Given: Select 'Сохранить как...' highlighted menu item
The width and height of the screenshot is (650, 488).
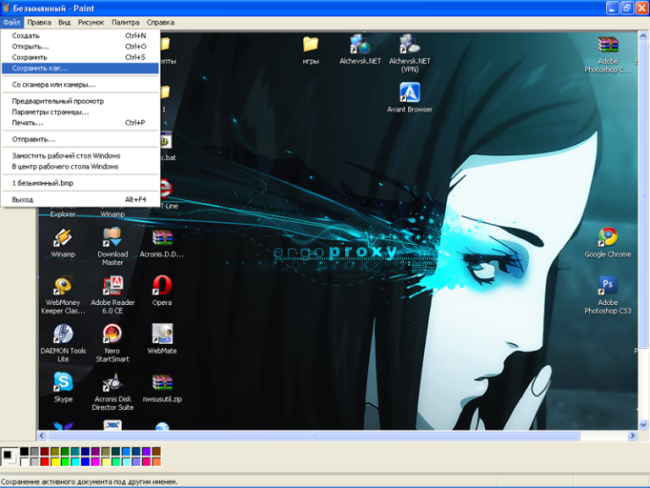Looking at the screenshot, I should pyautogui.click(x=80, y=68).
